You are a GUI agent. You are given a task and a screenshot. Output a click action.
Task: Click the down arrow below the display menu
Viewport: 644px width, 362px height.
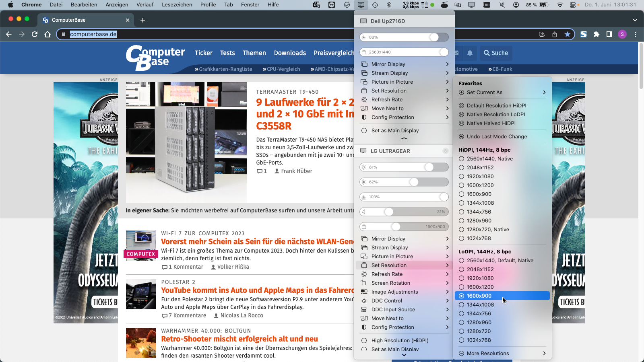pos(404,355)
